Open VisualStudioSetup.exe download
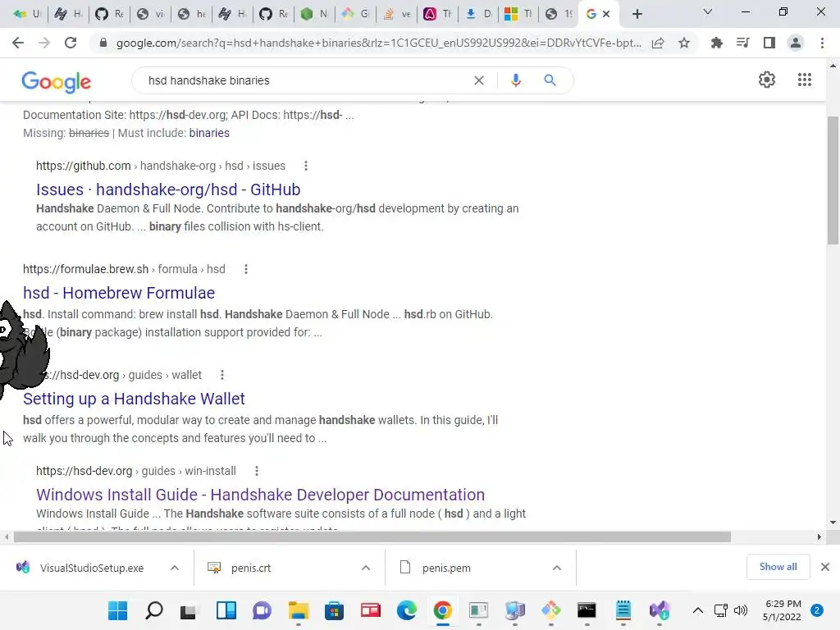Image resolution: width=840 pixels, height=630 pixels. pyautogui.click(x=92, y=568)
